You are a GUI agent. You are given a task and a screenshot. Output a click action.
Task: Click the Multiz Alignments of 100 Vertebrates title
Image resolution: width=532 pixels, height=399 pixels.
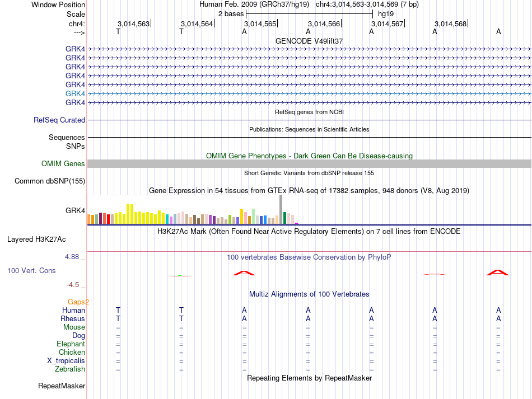tap(309, 294)
